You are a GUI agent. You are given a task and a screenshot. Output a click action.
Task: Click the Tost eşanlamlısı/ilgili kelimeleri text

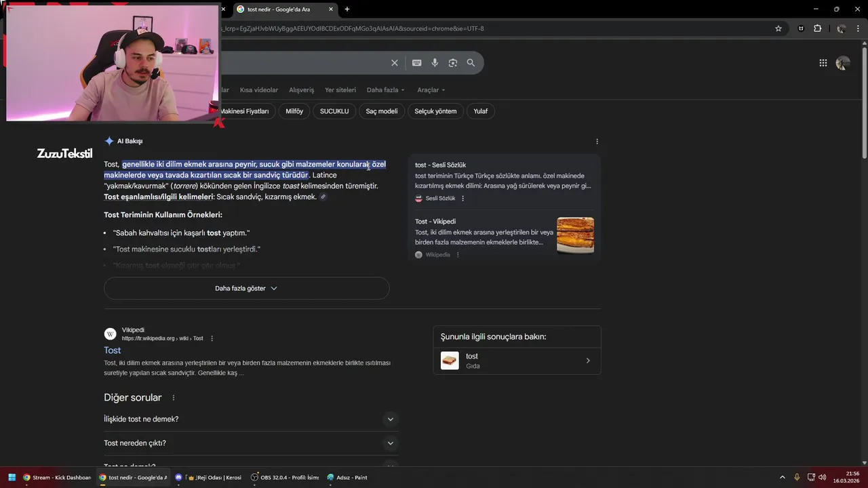[x=159, y=197]
